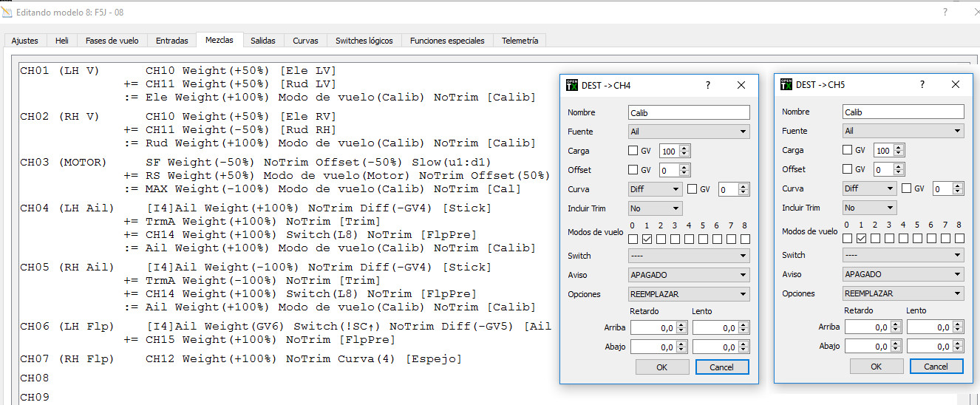Click the OpenTX logo in DEST->CH5 dialog
Image resolution: width=980 pixels, height=405 pixels.
pos(786,84)
